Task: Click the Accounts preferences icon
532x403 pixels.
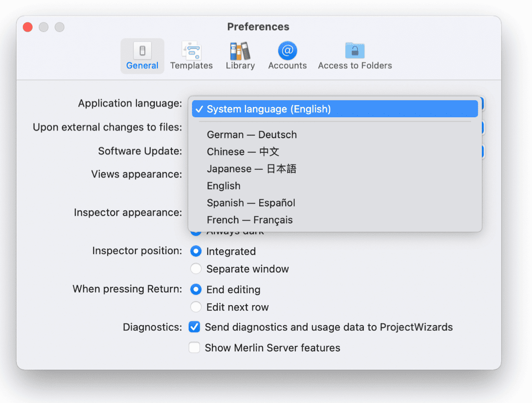Action: coord(287,55)
